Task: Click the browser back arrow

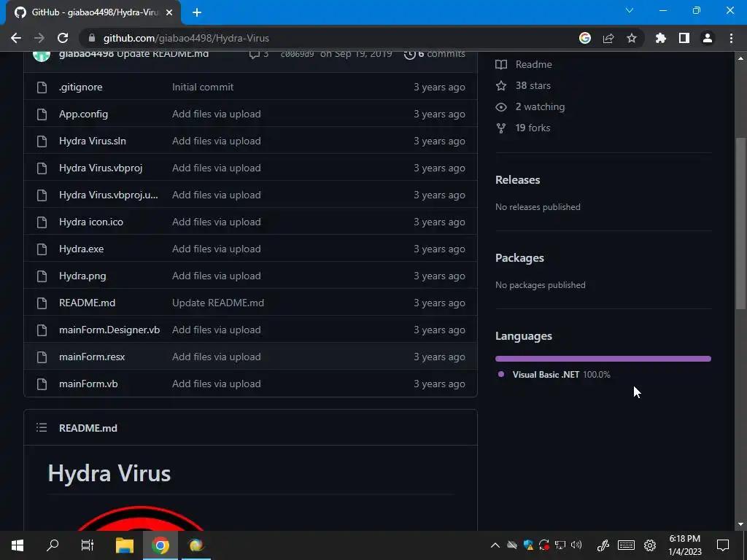Action: (16, 38)
